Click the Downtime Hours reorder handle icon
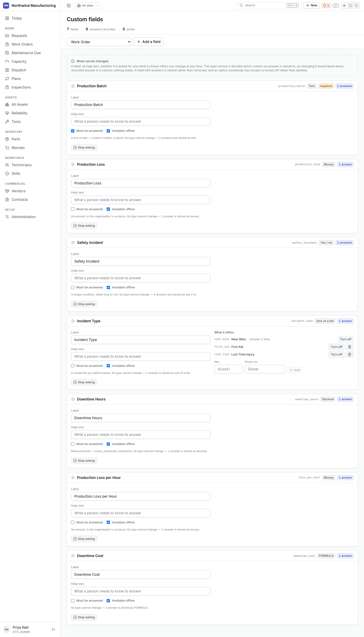364x637 pixels. 73,399
